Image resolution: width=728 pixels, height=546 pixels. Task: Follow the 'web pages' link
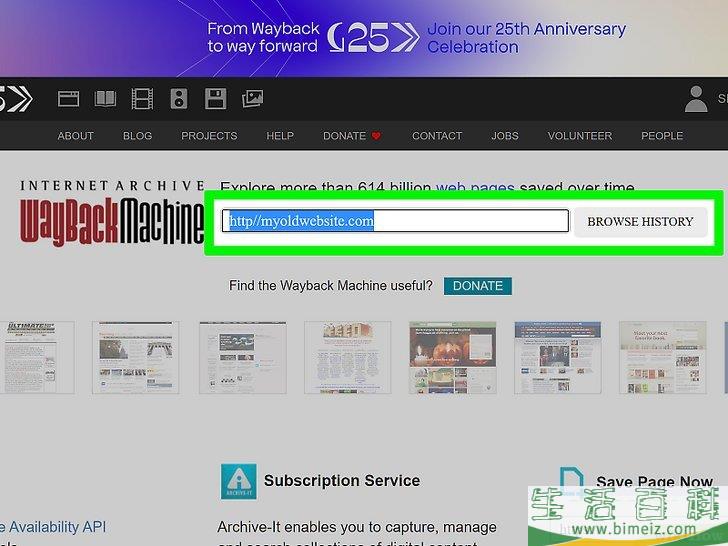pyautogui.click(x=475, y=187)
